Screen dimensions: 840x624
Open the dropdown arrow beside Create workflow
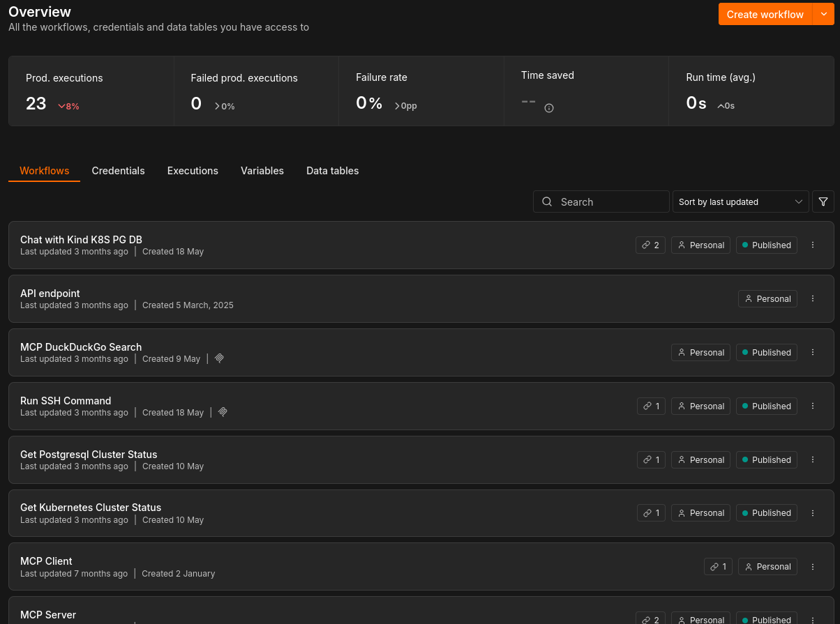pos(823,14)
